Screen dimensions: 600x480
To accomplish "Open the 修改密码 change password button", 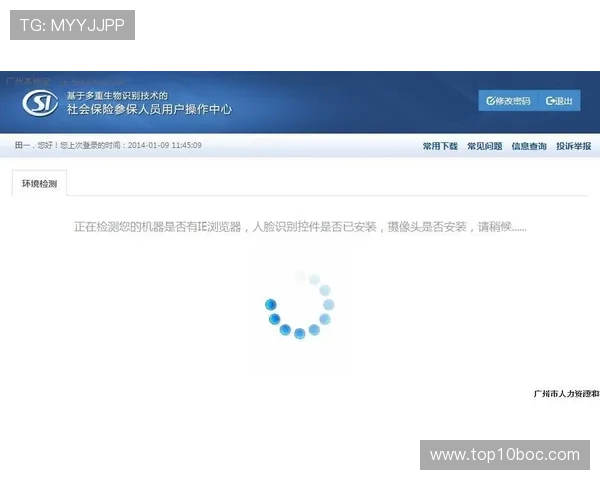I will click(508, 101).
